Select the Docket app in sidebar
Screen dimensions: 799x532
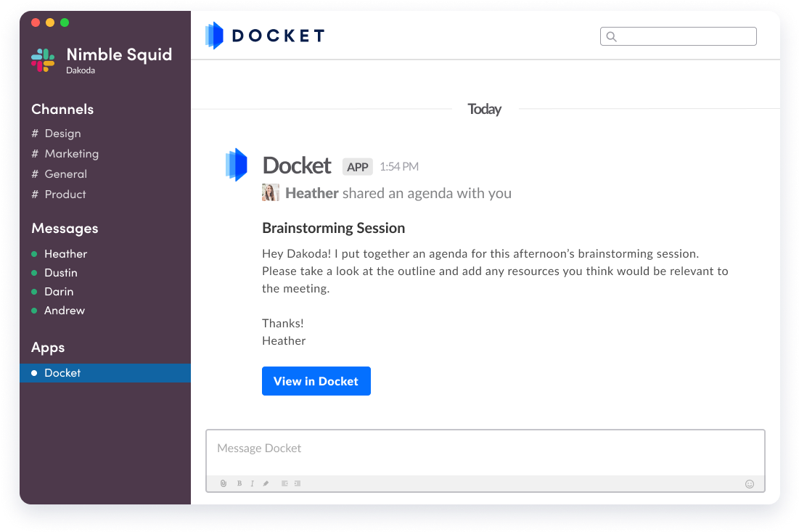(105, 373)
